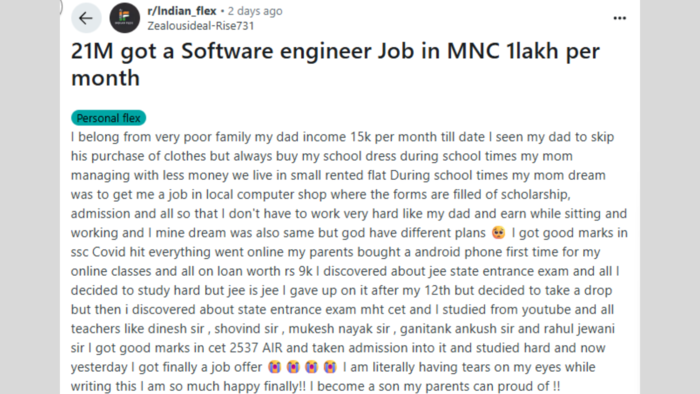Click the post title about Software engineer Job

tap(335, 64)
